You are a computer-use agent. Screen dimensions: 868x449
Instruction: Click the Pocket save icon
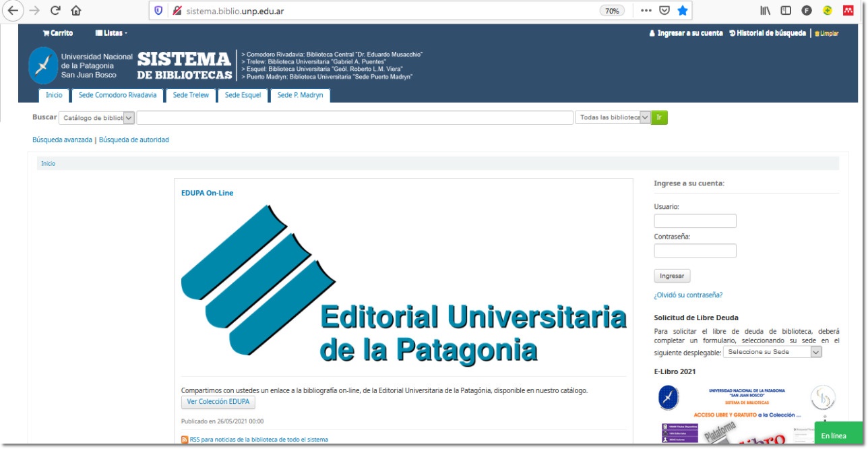[664, 11]
